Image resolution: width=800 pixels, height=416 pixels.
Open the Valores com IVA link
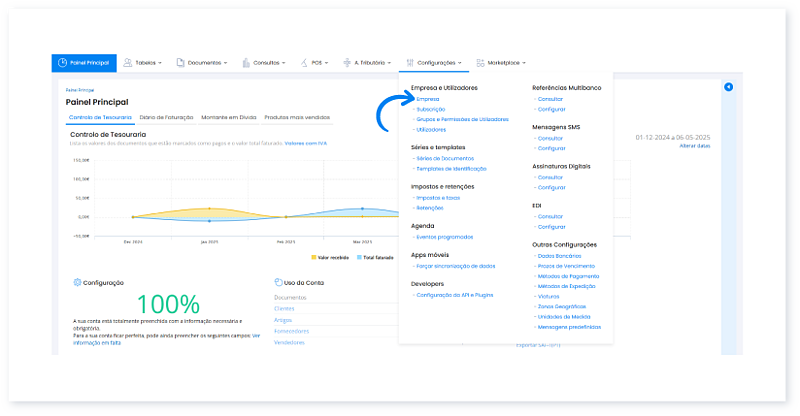pyautogui.click(x=306, y=143)
